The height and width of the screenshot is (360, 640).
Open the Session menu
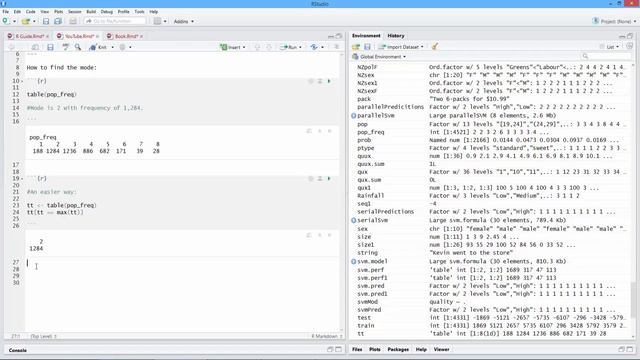point(75,12)
